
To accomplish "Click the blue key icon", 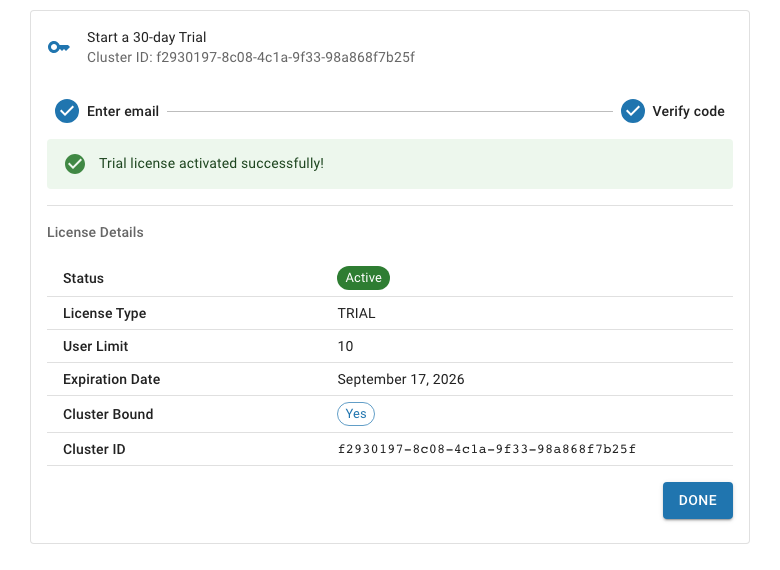I will (59, 47).
